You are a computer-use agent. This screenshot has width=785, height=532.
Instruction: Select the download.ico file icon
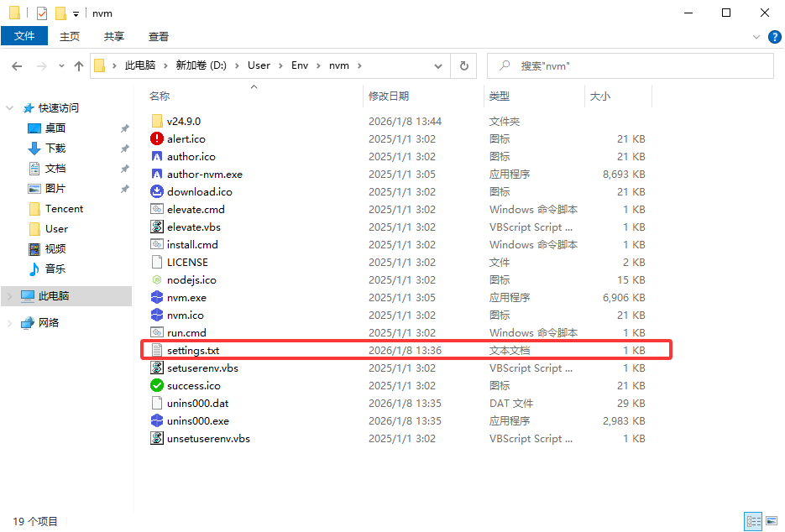coord(157,191)
